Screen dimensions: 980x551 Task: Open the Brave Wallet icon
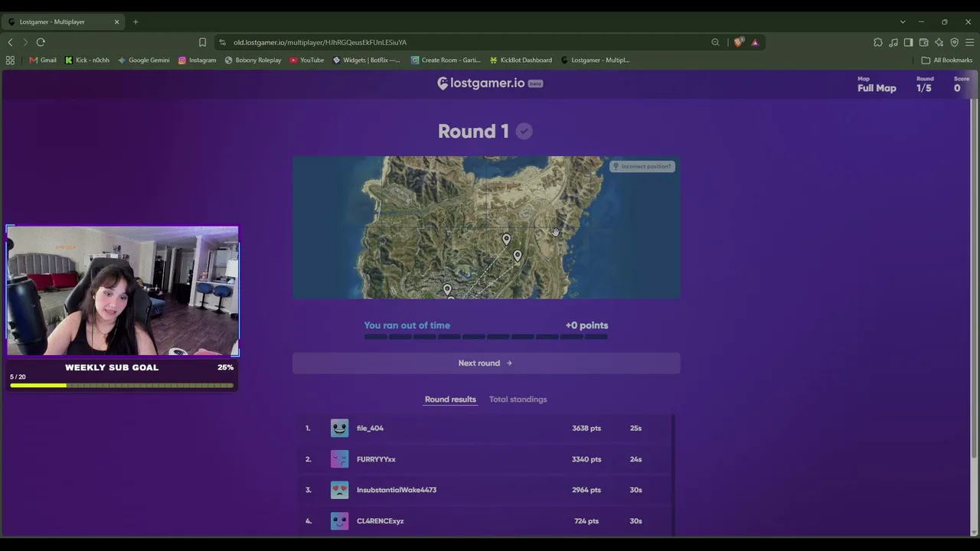923,42
